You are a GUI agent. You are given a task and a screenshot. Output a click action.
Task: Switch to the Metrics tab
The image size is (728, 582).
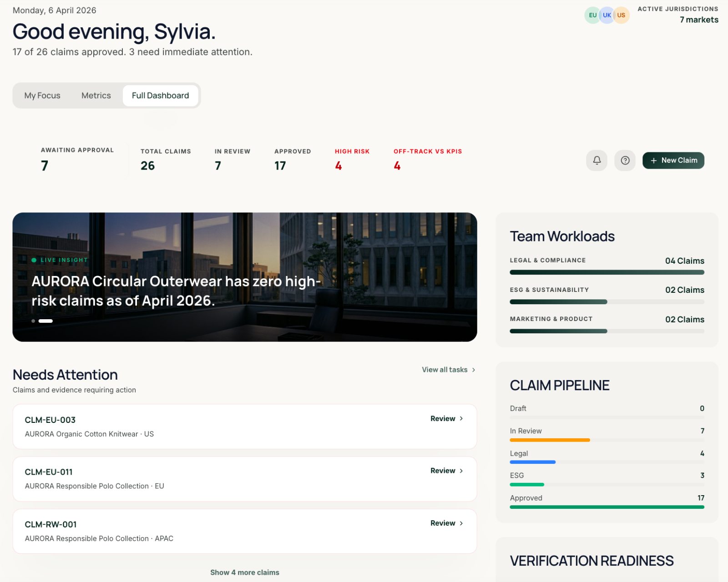coord(96,95)
